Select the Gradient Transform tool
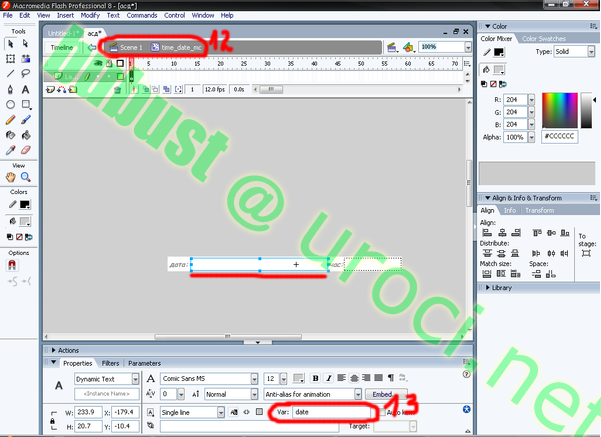 pyautogui.click(x=25, y=59)
